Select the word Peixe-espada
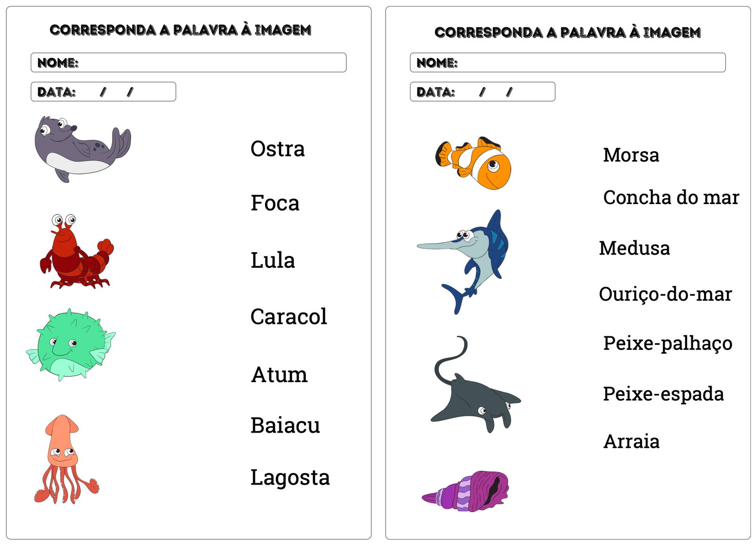Screen dimensions: 756x545 pos(663,394)
